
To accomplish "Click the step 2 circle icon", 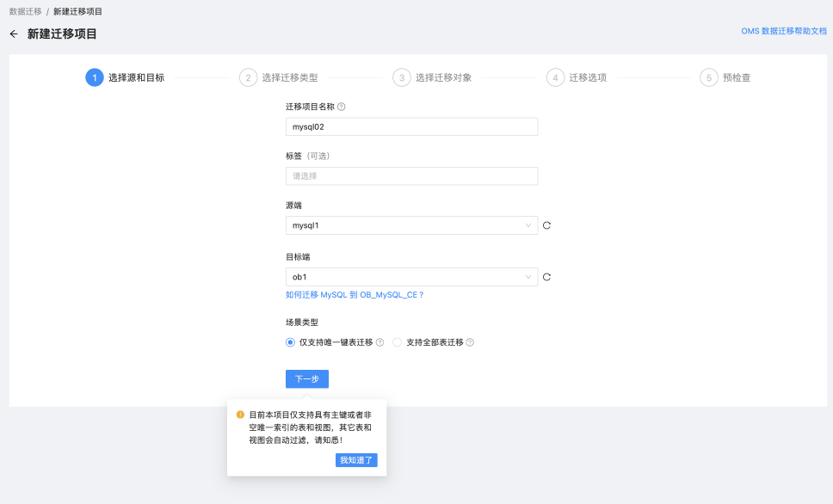I will pos(248,77).
